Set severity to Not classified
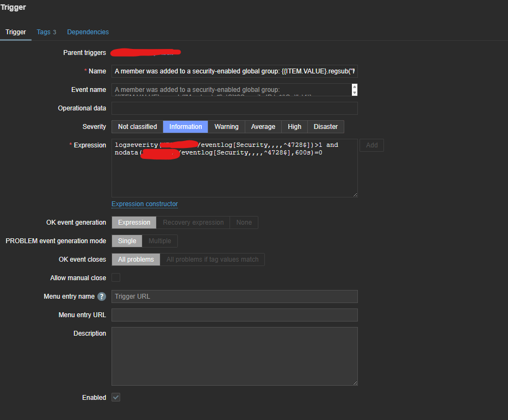Screen dimensions: 508x420 pos(138,127)
